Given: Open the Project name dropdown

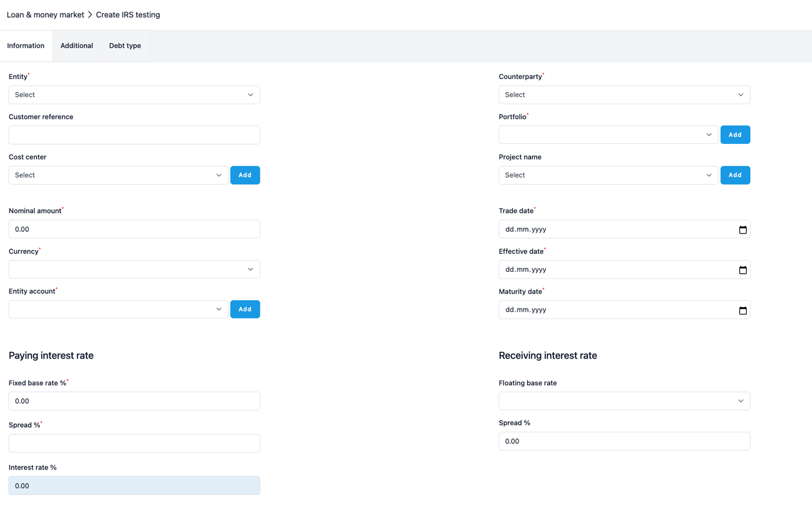Looking at the screenshot, I should click(608, 175).
